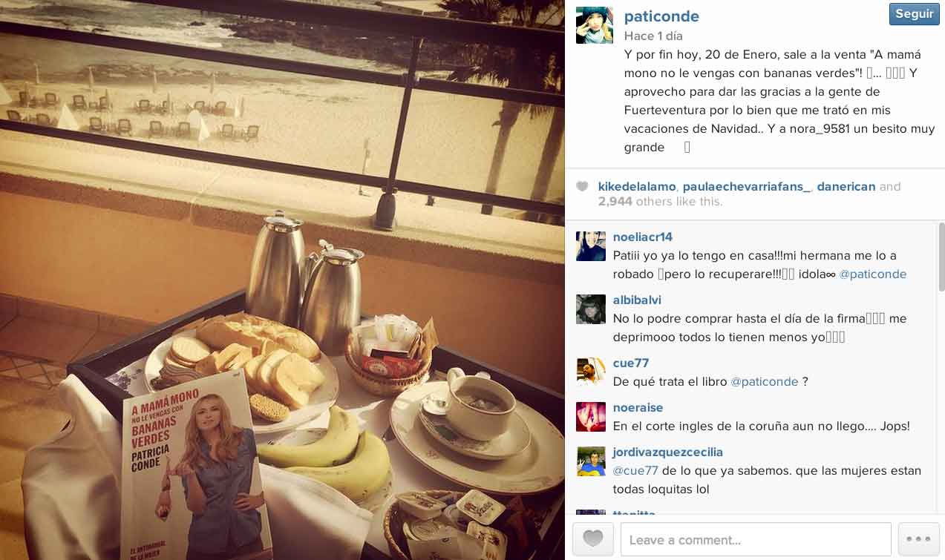945x560 pixels.
Task: Click the heart like button beside comment box
Action: [593, 539]
